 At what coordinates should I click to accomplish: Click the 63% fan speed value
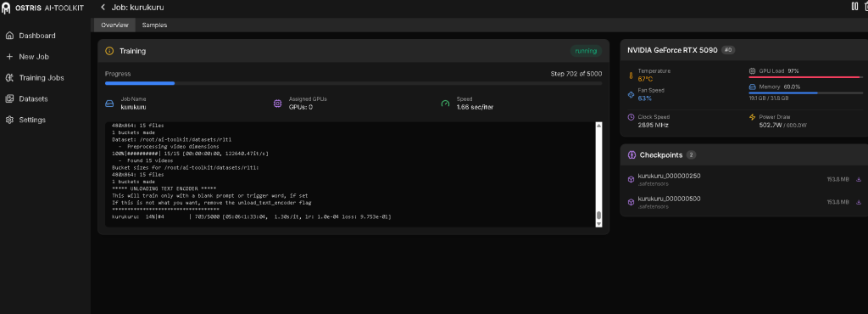point(645,98)
